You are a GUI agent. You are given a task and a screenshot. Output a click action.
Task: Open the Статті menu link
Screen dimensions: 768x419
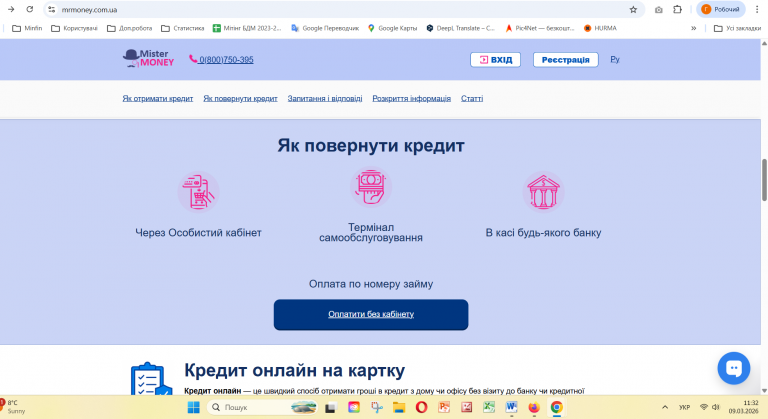coord(472,99)
